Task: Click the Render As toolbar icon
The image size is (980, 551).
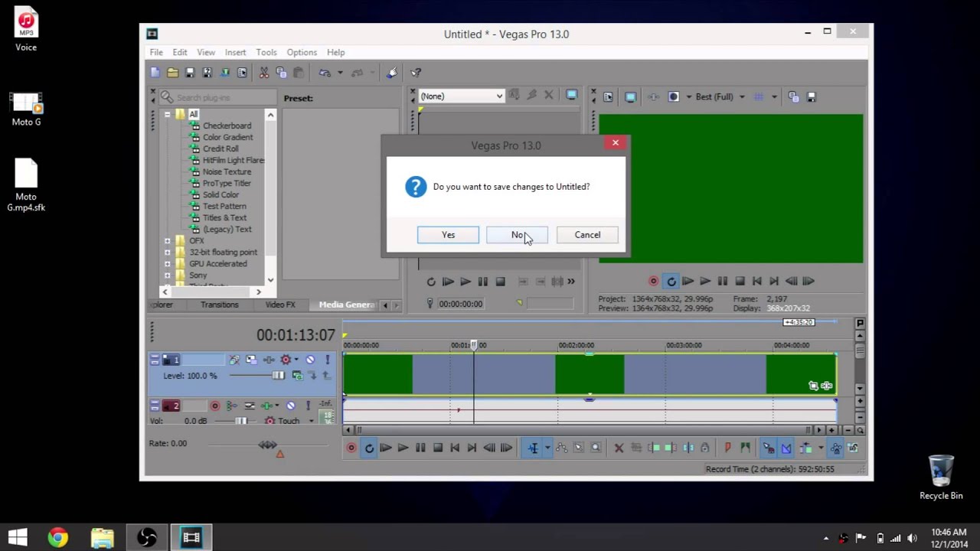Action: 225,73
